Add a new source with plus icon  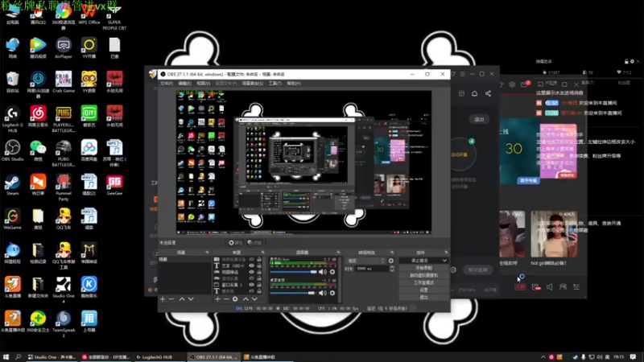(217, 299)
